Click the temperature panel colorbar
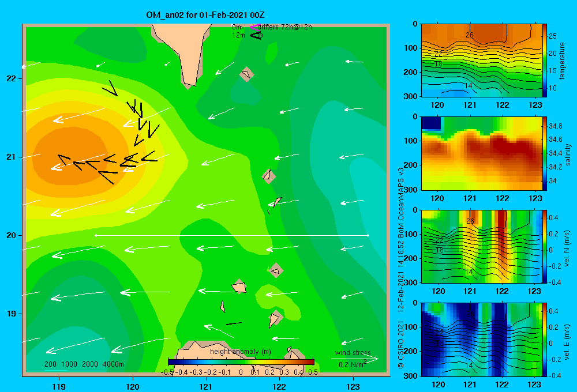Viewport: 577px width, 392px height. (x=545, y=61)
